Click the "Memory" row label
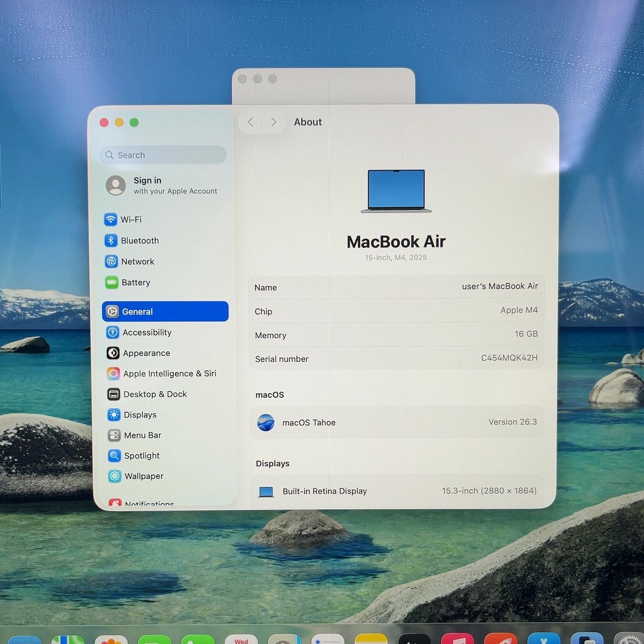 (x=270, y=335)
